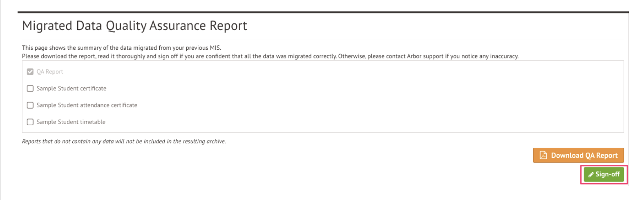Click the pencil icon on Sign-off
Viewport: 644px width, 200px height.
pyautogui.click(x=590, y=175)
